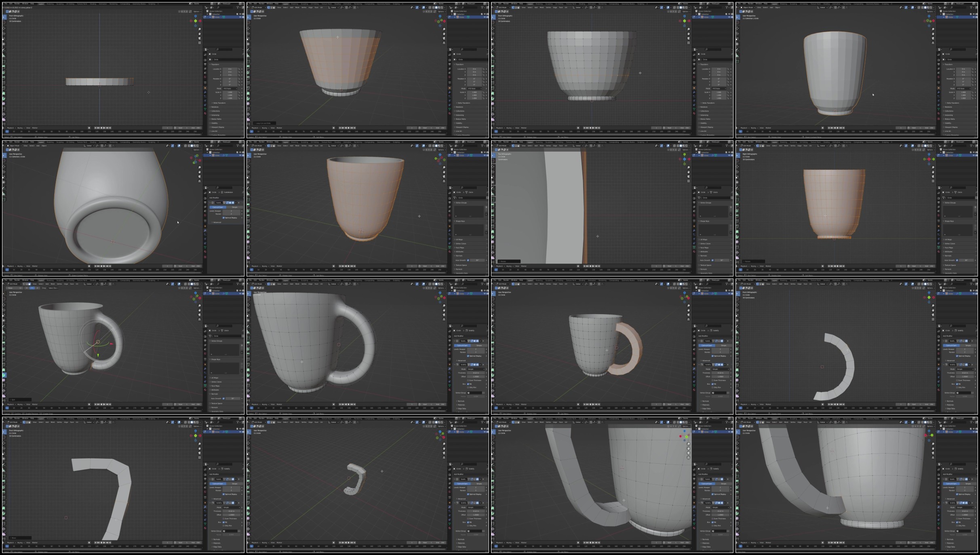In the half-ring arc frame, click the Thickness field

[965, 373]
